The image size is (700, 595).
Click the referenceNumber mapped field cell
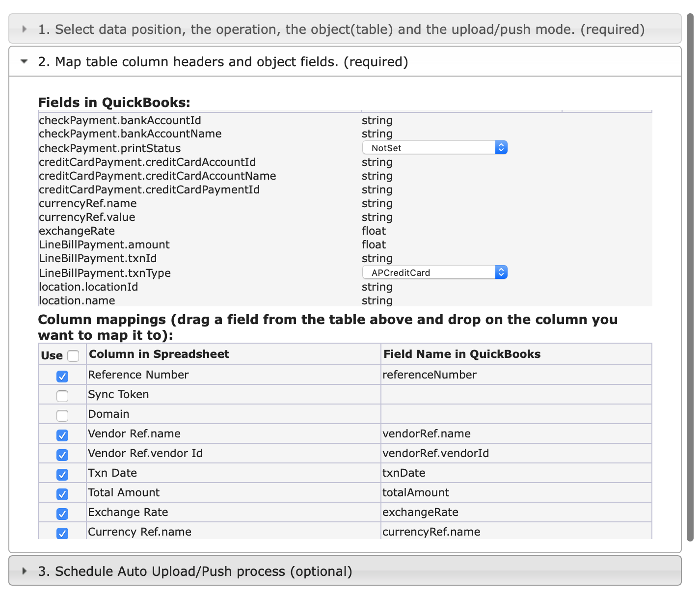[516, 375]
